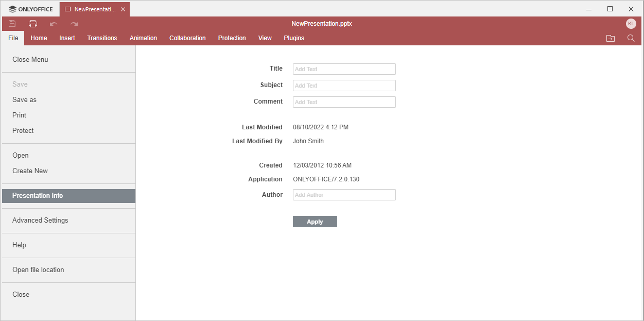The width and height of the screenshot is (644, 321).
Task: Click the Print icon in title bar
Action: point(33,24)
